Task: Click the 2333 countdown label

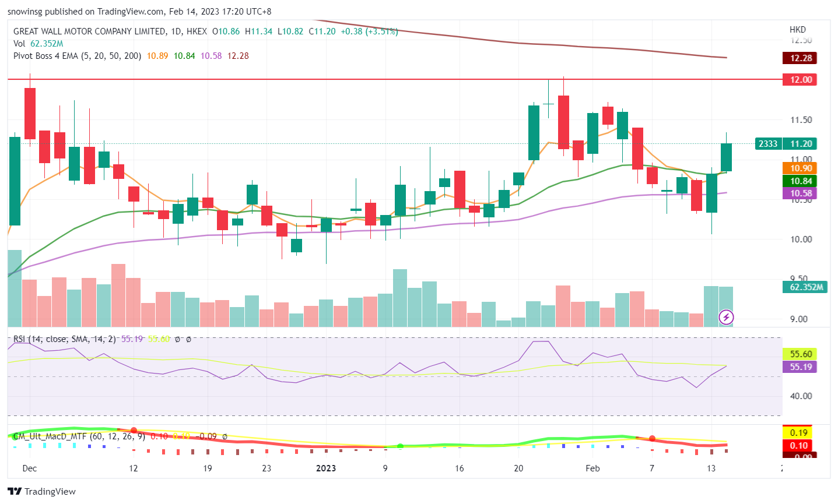Action: (x=768, y=143)
